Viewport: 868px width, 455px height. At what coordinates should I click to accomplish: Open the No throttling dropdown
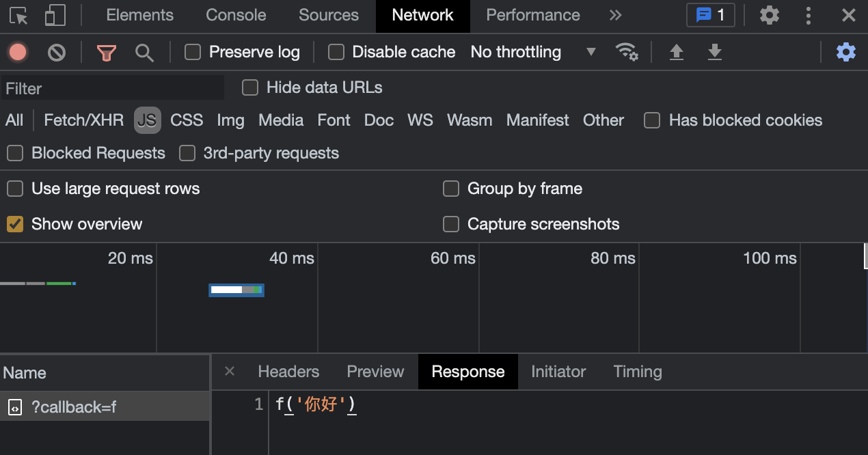tap(533, 52)
